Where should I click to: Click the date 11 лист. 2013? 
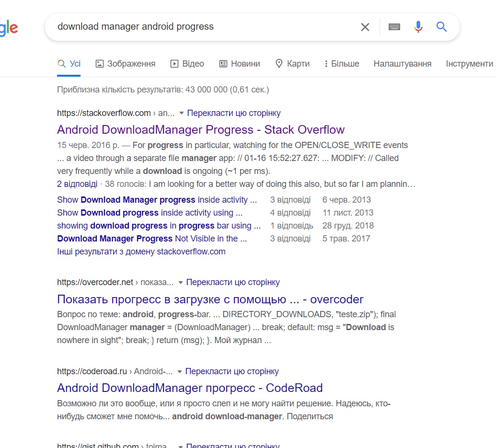pos(348,213)
